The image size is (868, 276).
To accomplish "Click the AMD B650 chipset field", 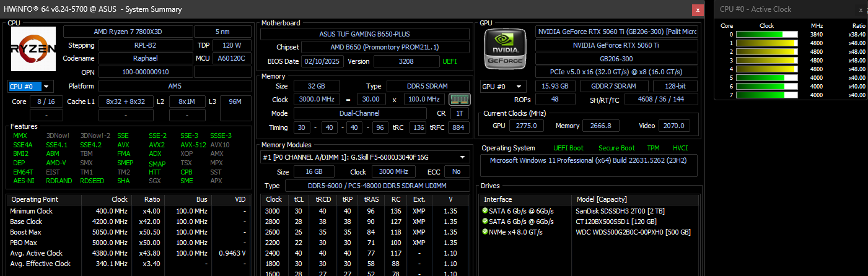I will pyautogui.click(x=385, y=47).
